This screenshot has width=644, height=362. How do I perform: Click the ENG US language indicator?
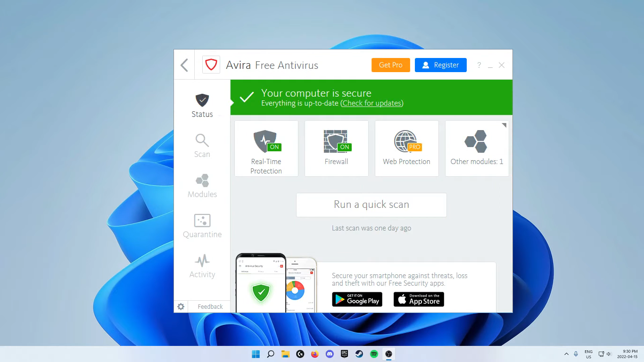(588, 354)
